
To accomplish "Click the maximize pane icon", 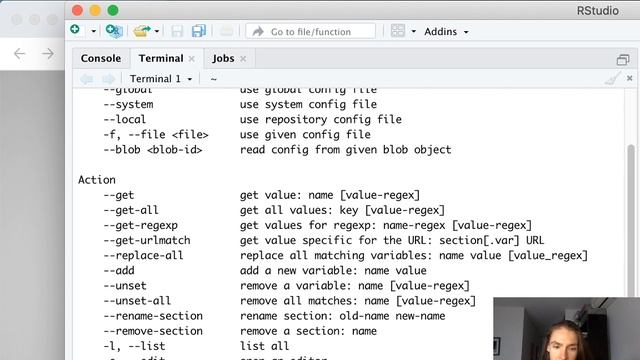I will [623, 60].
